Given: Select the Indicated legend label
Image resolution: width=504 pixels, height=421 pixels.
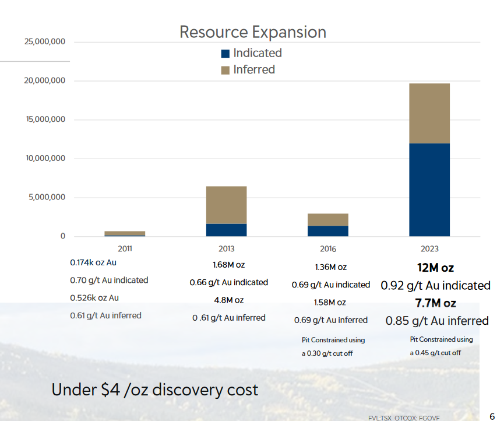Looking at the screenshot, I should click(257, 53).
